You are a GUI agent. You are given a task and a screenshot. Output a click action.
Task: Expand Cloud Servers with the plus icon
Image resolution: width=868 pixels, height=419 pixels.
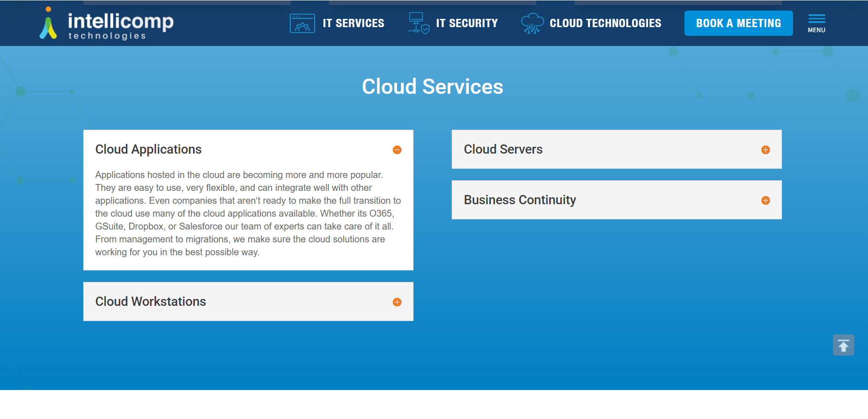pyautogui.click(x=765, y=150)
